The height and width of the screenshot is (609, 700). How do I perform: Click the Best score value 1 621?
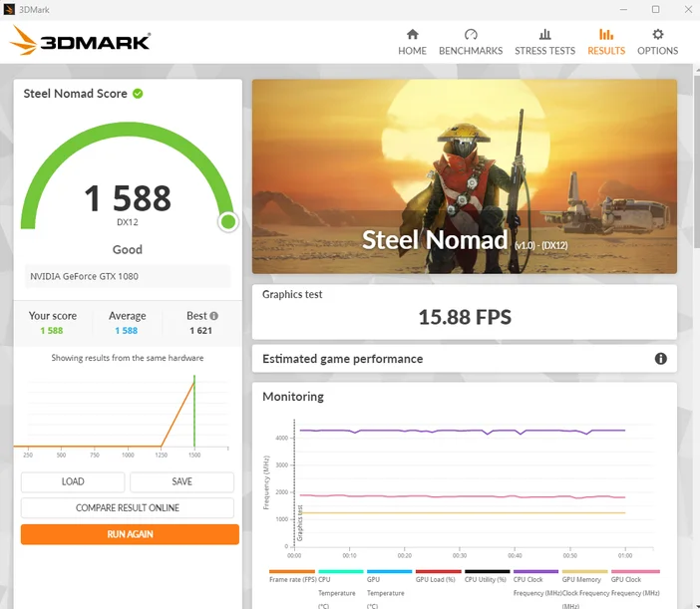pyautogui.click(x=200, y=331)
